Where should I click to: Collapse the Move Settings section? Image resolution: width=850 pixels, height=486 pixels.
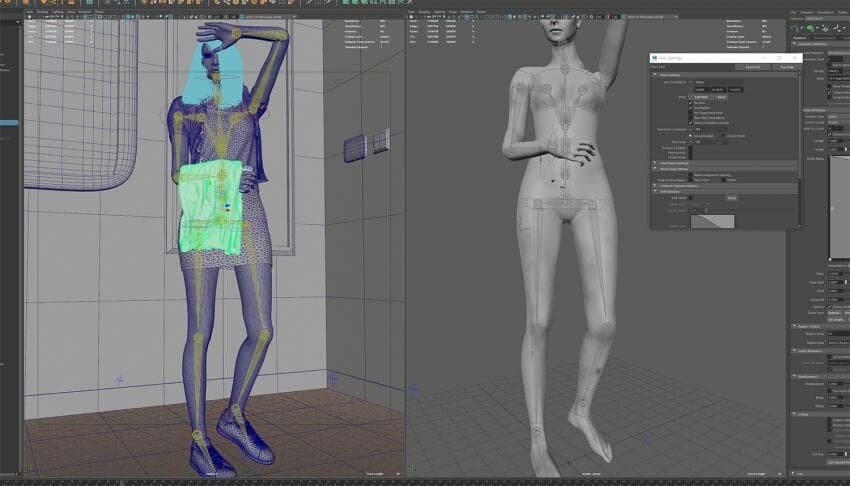[655, 74]
